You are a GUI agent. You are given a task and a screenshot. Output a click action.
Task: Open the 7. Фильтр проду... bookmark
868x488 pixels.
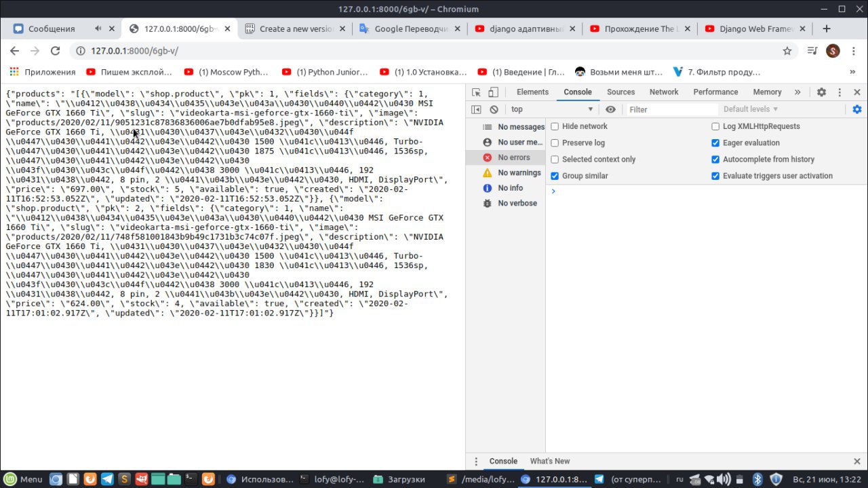click(717, 71)
